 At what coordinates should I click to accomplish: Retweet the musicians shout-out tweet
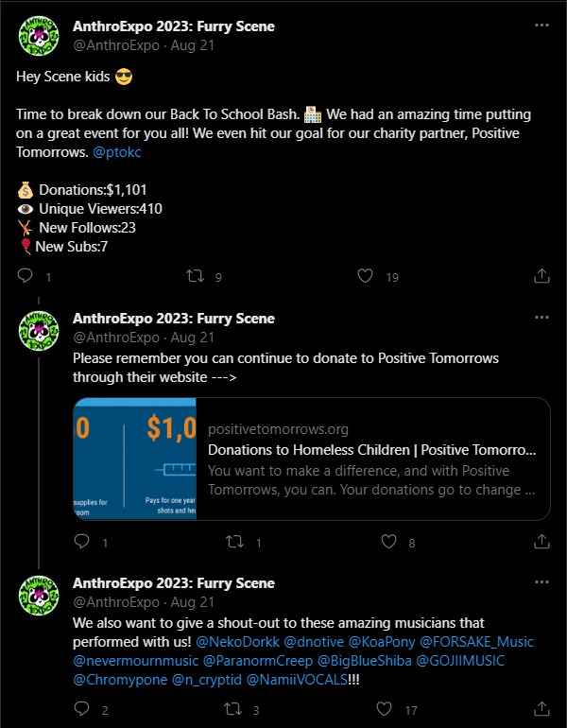pos(236,709)
